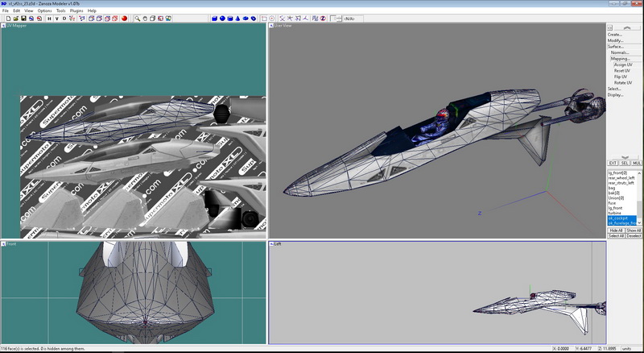Select rear_struts_left in the object list
Viewport: 644px width, 353px height.
click(621, 183)
